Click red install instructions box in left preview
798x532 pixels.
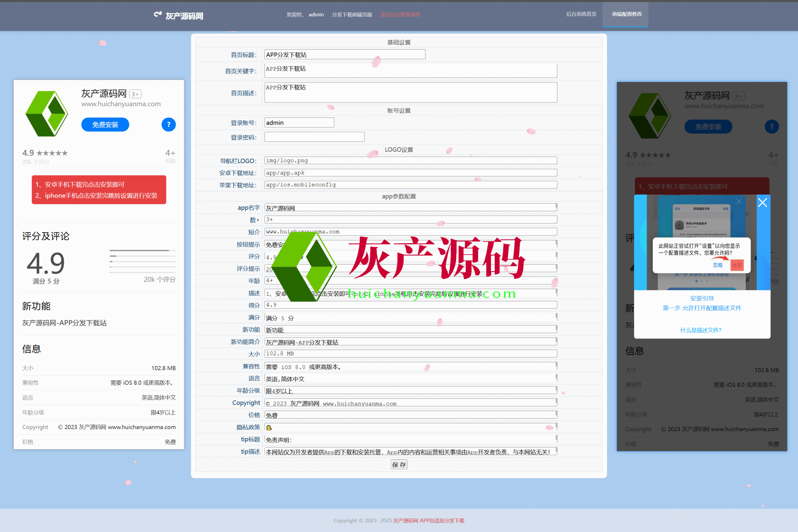click(x=99, y=190)
